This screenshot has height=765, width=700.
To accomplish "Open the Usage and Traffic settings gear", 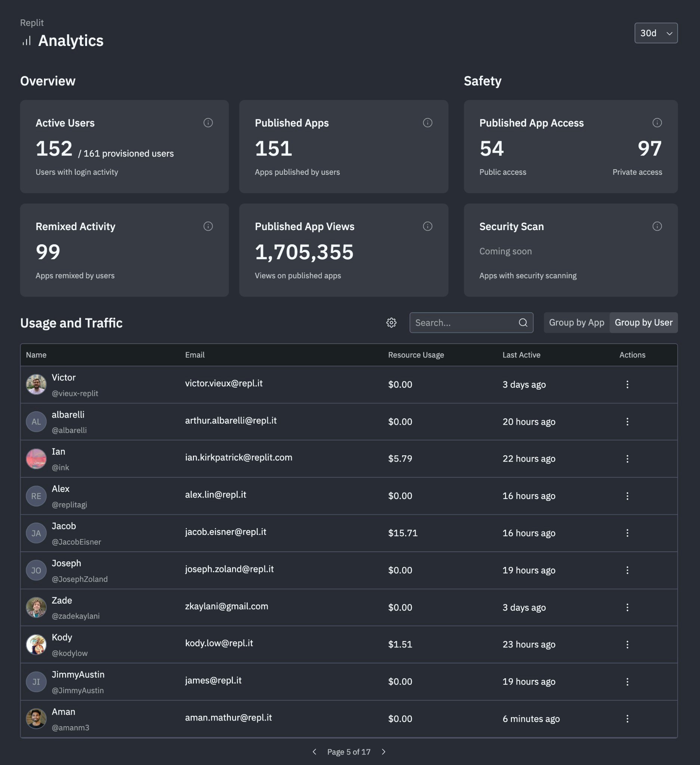I will point(391,322).
